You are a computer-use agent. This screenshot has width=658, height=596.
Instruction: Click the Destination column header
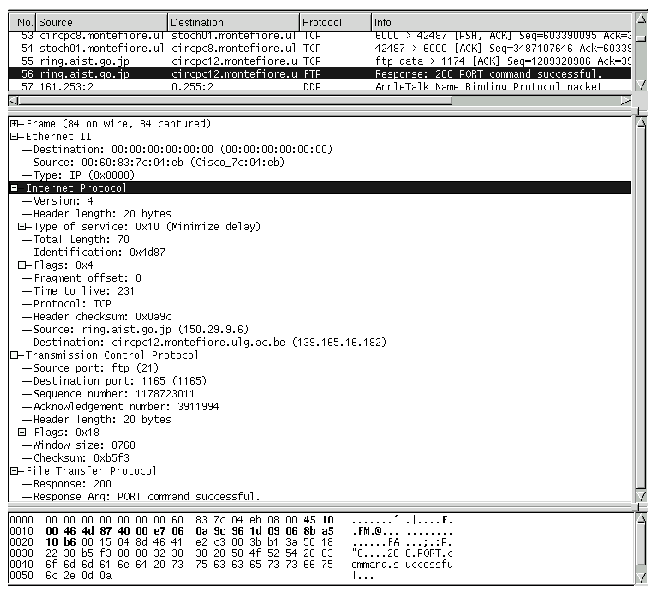tap(232, 21)
